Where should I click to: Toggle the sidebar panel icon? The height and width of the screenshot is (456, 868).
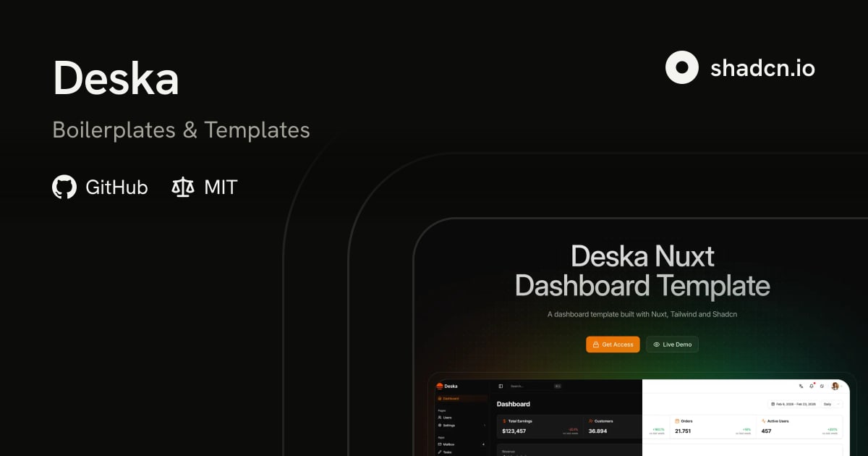click(501, 386)
